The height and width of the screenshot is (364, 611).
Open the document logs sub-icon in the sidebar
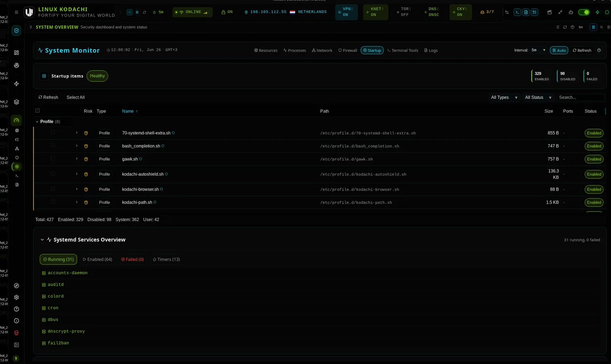click(17, 185)
